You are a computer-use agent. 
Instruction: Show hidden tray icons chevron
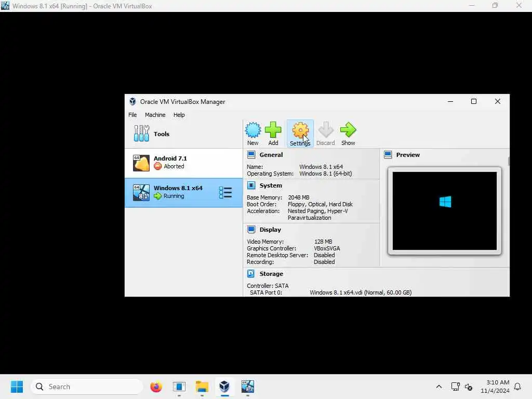(438, 387)
